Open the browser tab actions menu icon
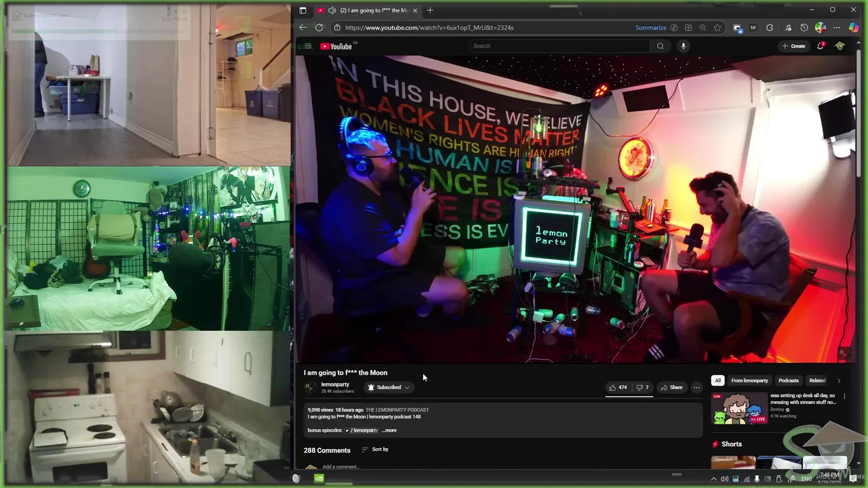 coord(302,10)
